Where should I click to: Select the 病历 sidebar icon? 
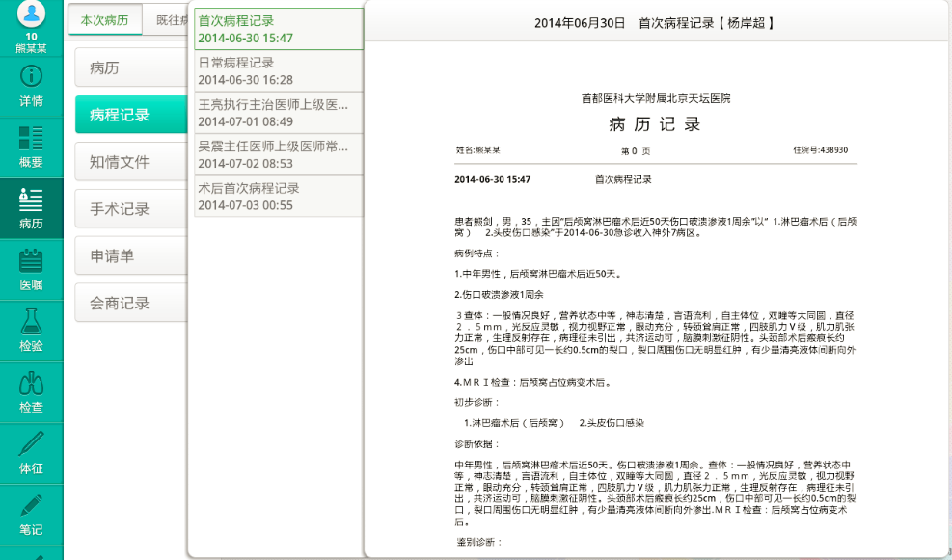pos(31,200)
